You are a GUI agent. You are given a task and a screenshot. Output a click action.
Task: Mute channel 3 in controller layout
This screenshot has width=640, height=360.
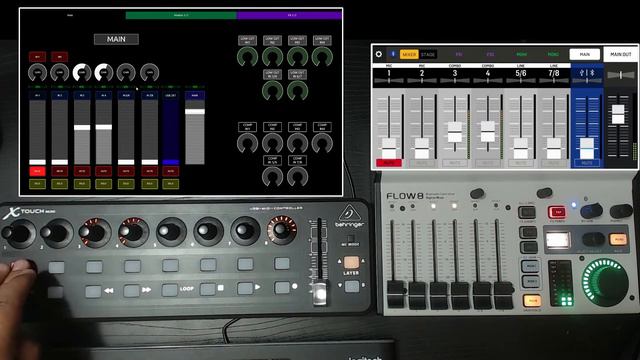[82, 171]
